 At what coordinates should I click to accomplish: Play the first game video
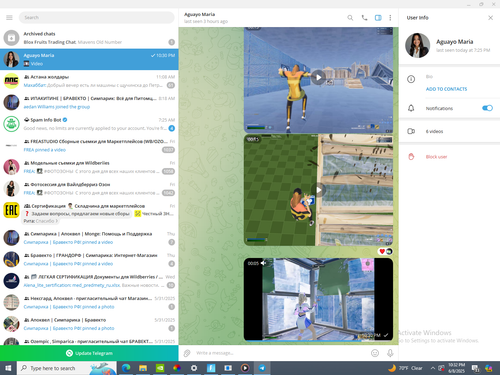click(x=318, y=78)
